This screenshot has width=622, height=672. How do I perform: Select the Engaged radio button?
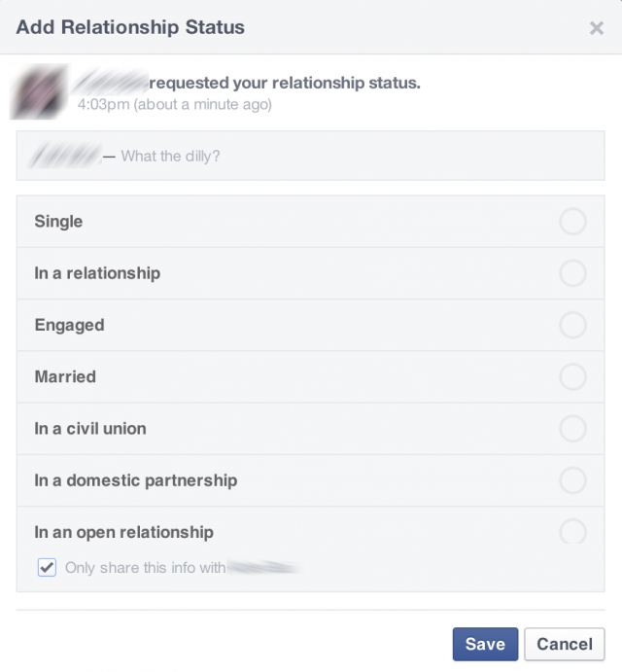point(572,325)
